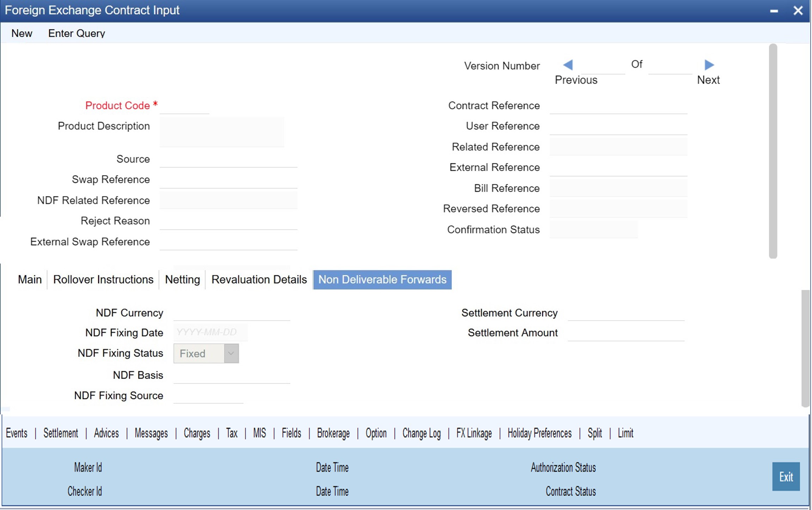The height and width of the screenshot is (510, 812).
Task: Select the Netting tab
Action: tap(182, 280)
